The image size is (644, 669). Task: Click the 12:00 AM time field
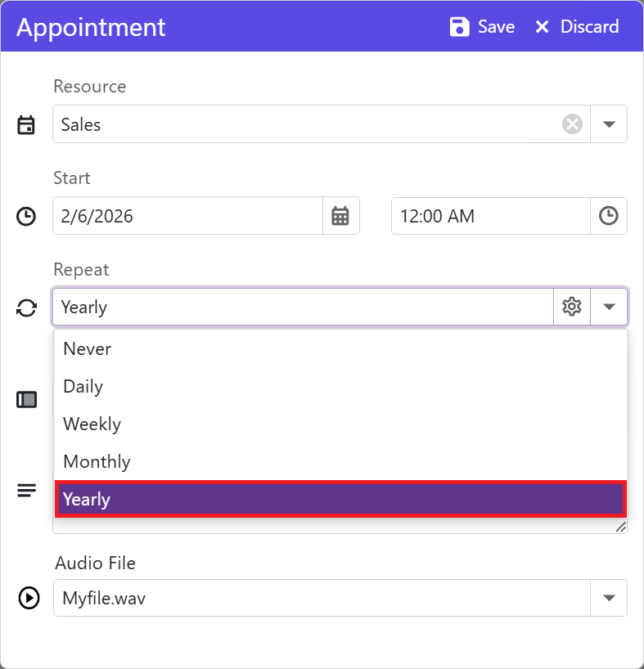click(490, 216)
